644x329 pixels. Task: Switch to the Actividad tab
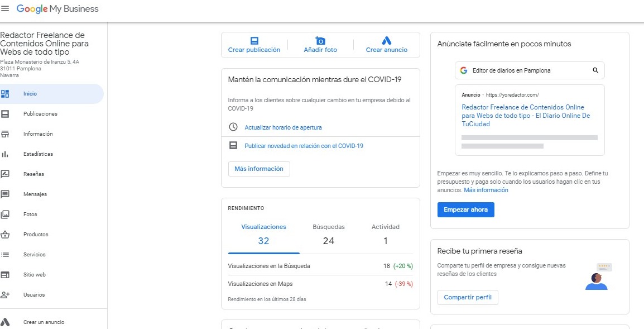pyautogui.click(x=386, y=227)
